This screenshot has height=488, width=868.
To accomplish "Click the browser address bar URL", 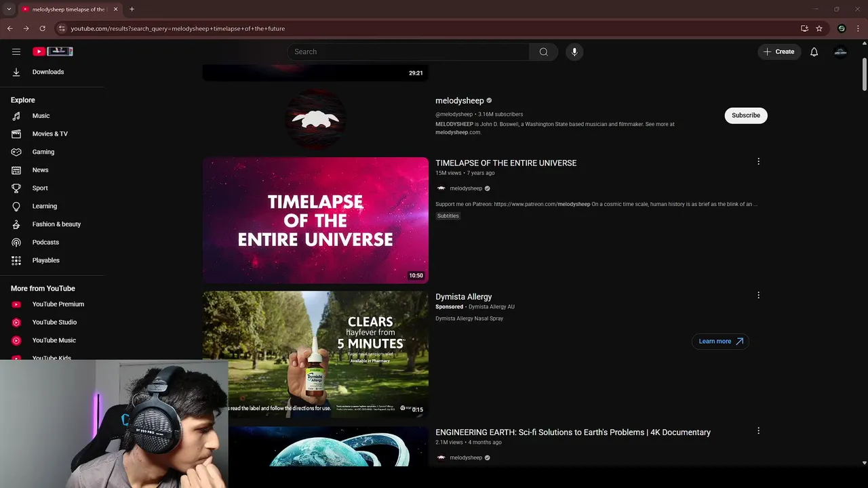I will click(x=178, y=28).
